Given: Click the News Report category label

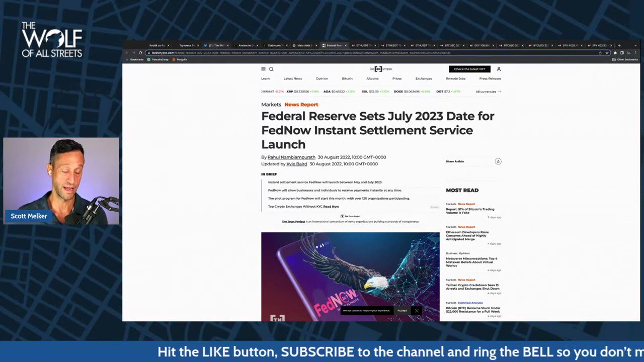Looking at the screenshot, I should (301, 105).
